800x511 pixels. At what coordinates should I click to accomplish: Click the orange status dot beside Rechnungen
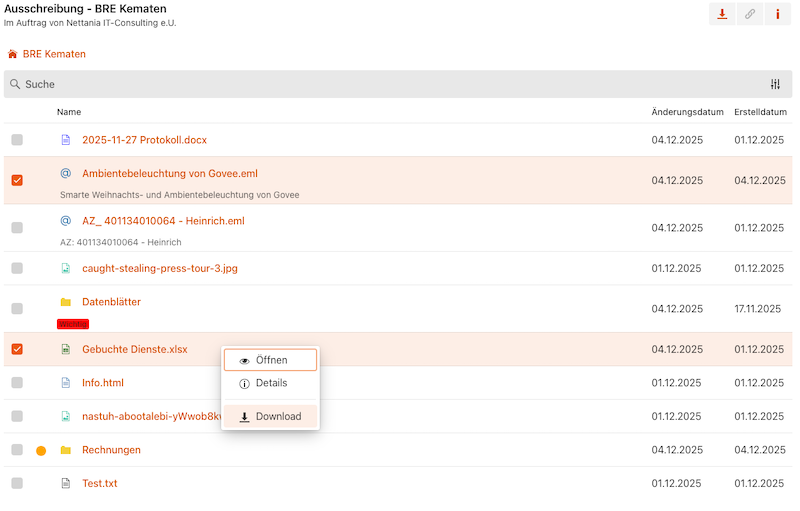(x=41, y=451)
